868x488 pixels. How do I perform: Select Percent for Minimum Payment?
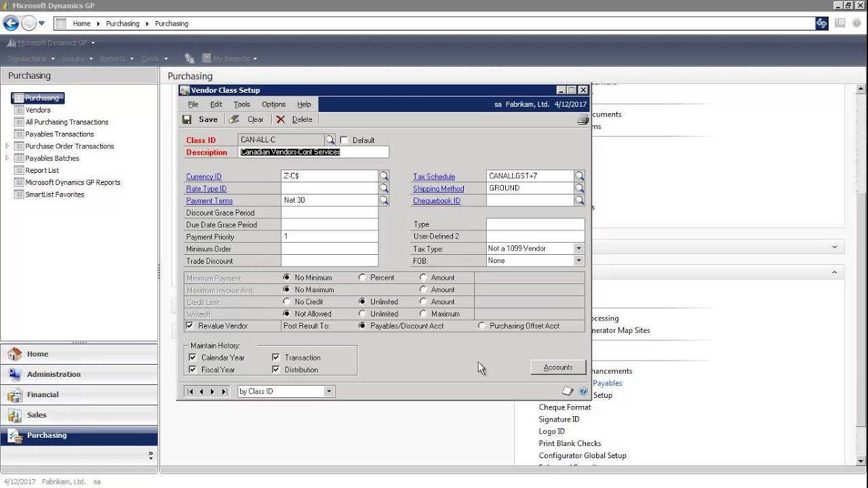point(362,277)
